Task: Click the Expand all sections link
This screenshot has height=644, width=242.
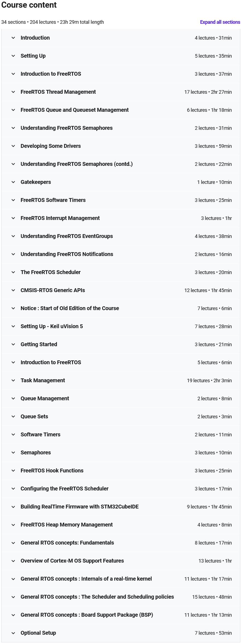Action: coord(220,22)
